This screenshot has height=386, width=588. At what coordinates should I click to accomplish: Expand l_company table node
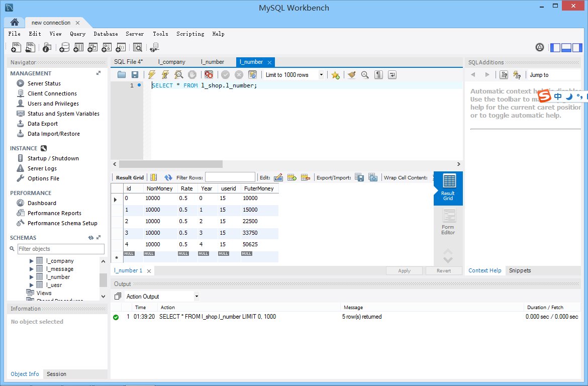(x=32, y=261)
